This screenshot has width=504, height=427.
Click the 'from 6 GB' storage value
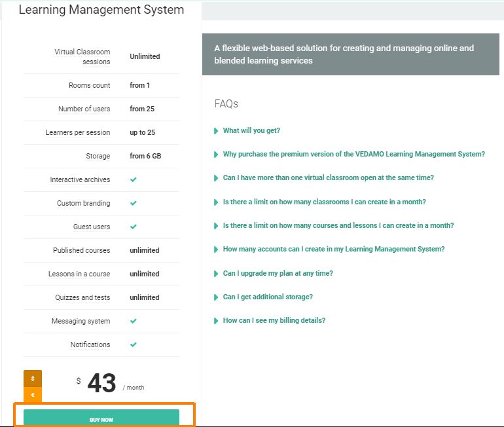click(x=145, y=156)
